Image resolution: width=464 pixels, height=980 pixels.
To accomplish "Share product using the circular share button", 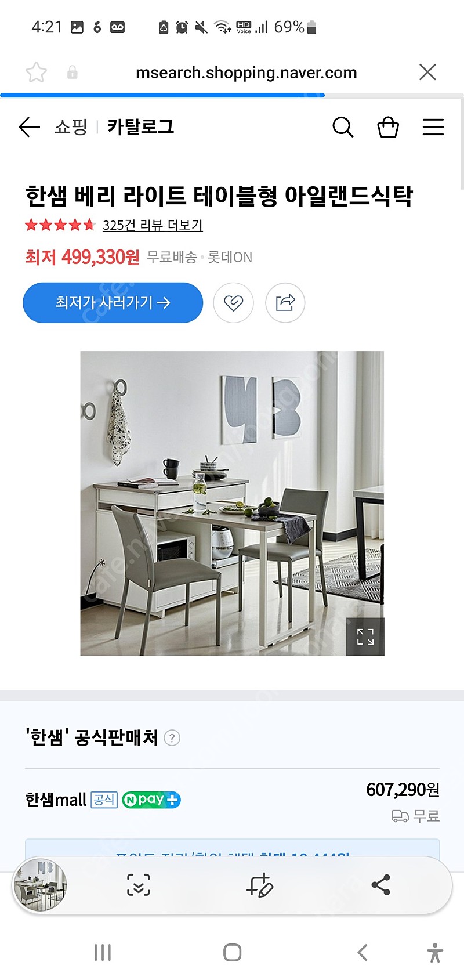I will tap(285, 302).
